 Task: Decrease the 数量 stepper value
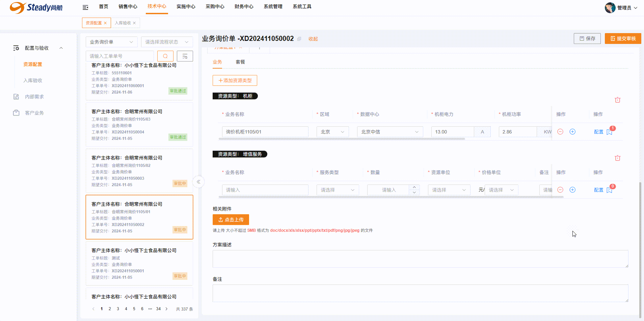[414, 193]
